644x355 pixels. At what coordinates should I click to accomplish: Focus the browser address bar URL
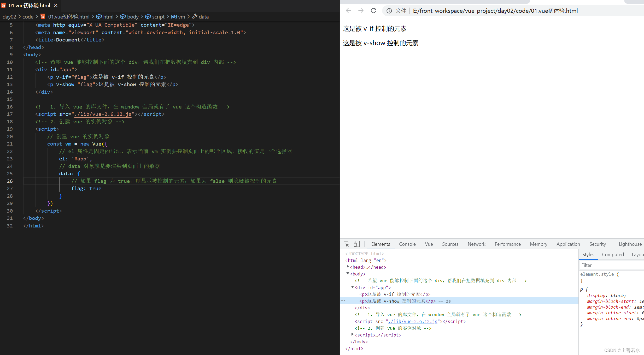coord(495,11)
